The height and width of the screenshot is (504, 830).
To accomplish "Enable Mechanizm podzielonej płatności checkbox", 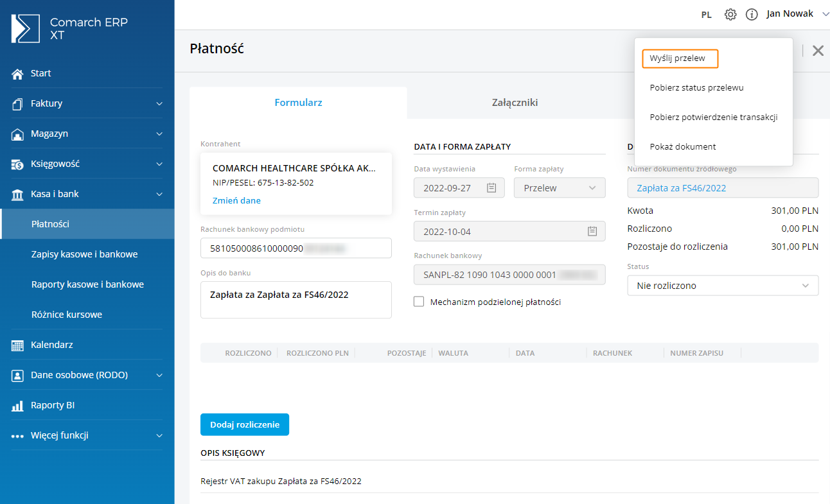I will point(419,302).
